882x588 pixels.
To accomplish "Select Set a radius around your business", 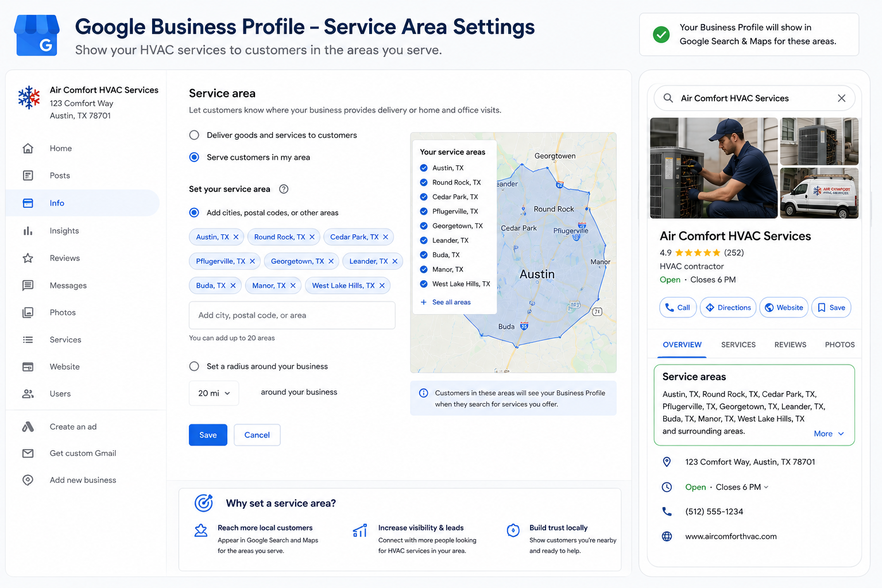I will point(194,366).
